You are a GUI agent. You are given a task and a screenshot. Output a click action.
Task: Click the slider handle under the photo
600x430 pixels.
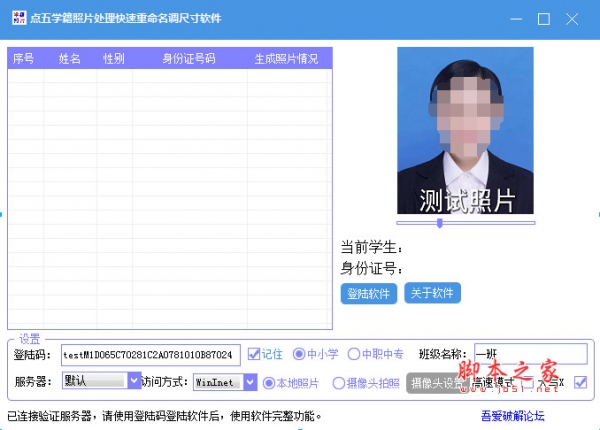pos(440,223)
